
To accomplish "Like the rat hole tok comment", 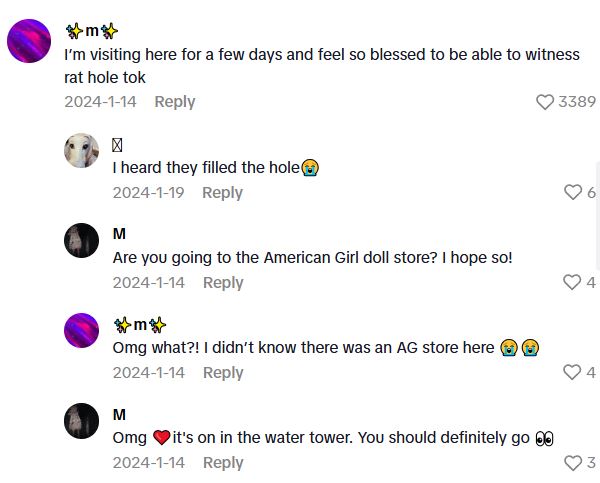I will pyautogui.click(x=545, y=102).
